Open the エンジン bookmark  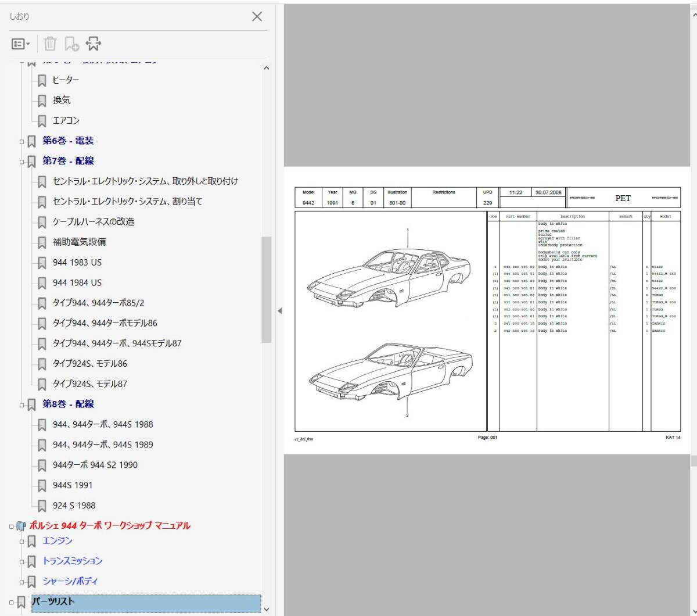[x=58, y=540]
